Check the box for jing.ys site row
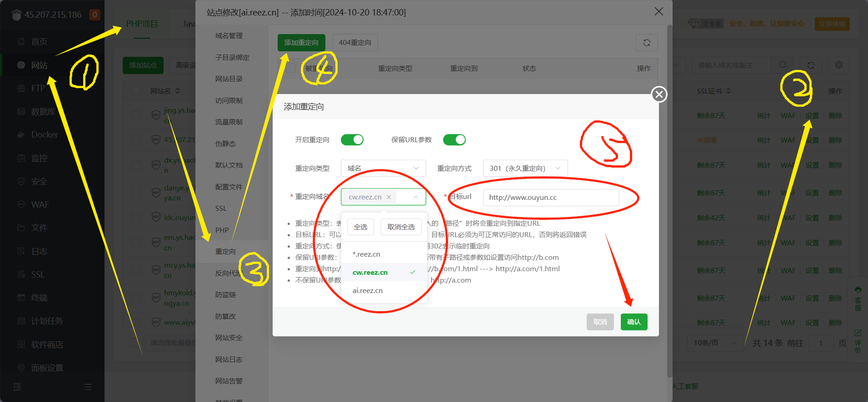The width and height of the screenshot is (868, 402). click(x=136, y=115)
